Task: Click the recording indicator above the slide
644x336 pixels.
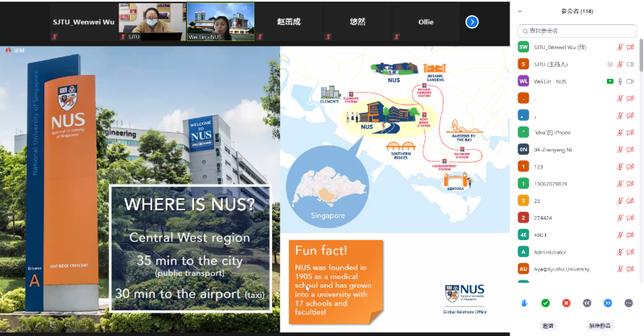Action: pos(14,50)
